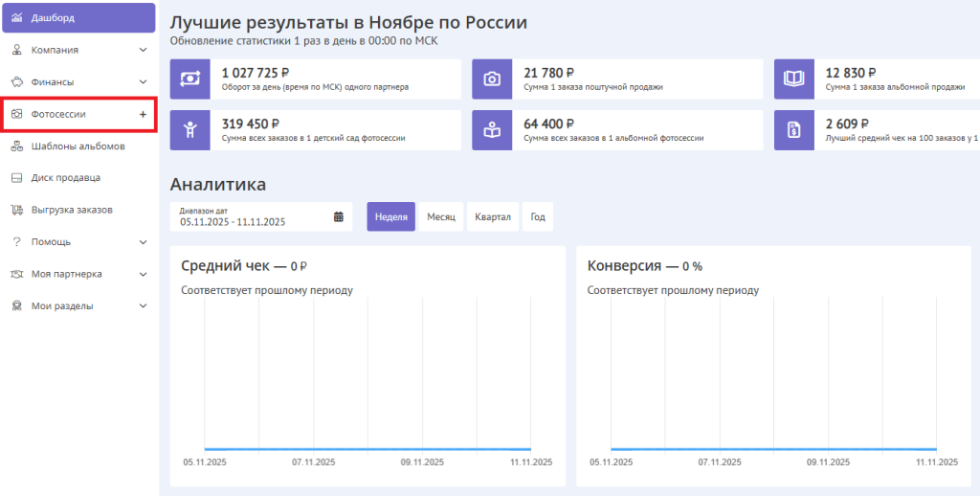The height and width of the screenshot is (496, 980).
Task: Click the reading icon beside 64 400 ₽
Action: [492, 130]
